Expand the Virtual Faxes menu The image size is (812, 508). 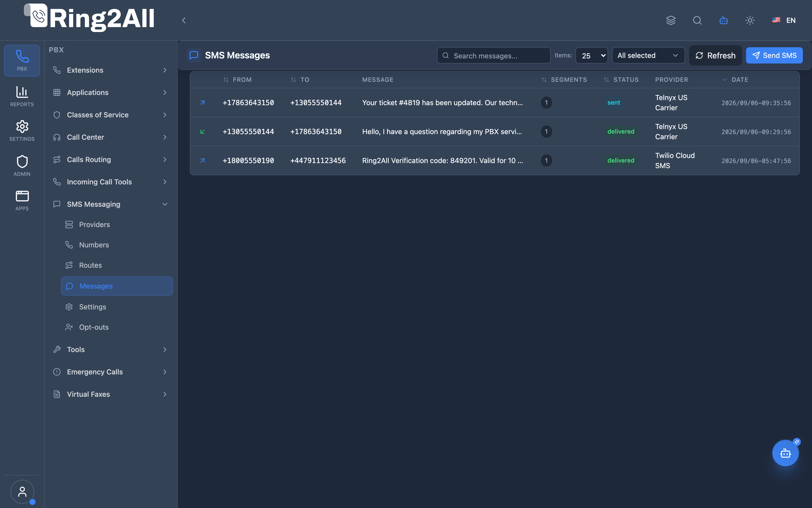[110, 394]
